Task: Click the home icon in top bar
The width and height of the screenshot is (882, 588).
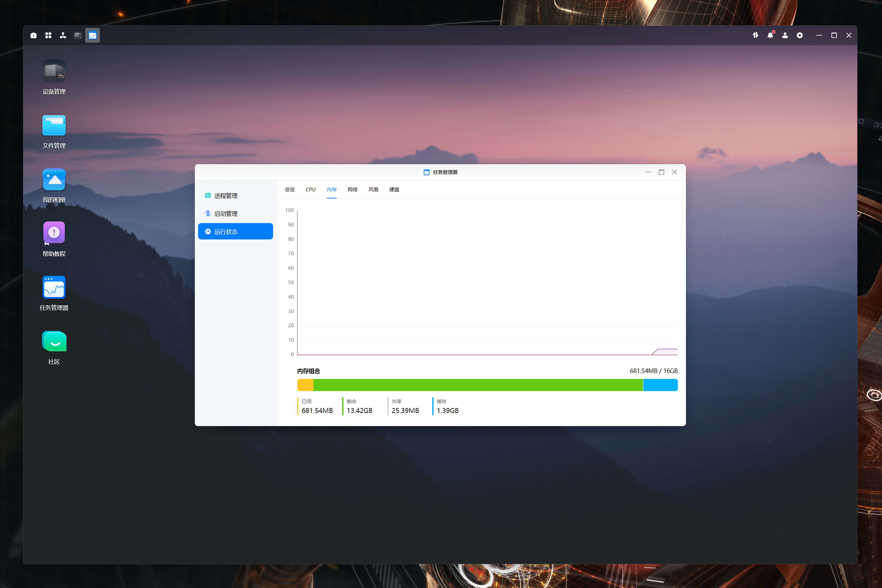Action: [33, 35]
